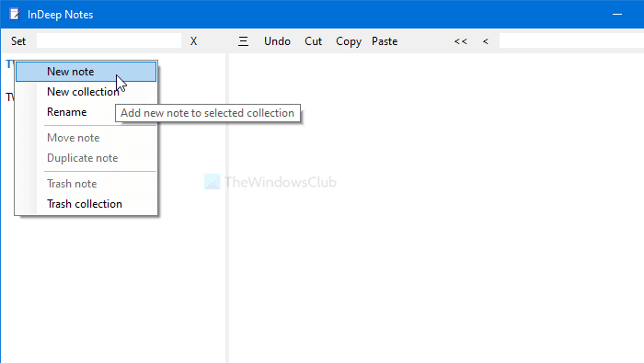644x363 pixels.
Task: Click the Trash note menu entry
Action: click(86, 184)
